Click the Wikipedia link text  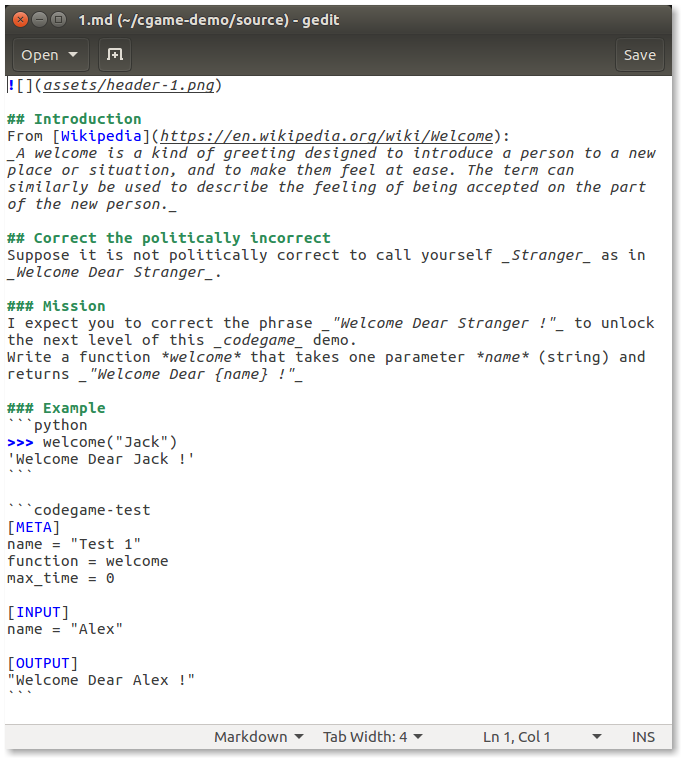pos(101,136)
